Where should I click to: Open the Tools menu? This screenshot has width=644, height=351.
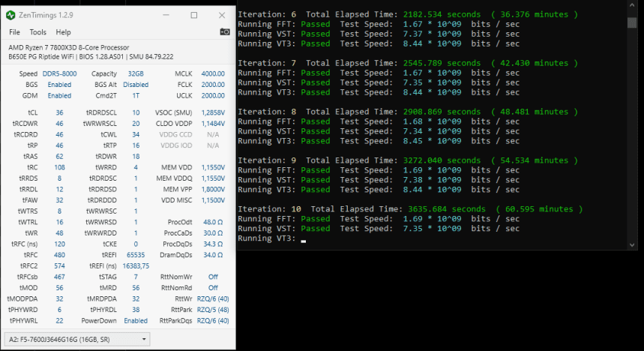[37, 32]
